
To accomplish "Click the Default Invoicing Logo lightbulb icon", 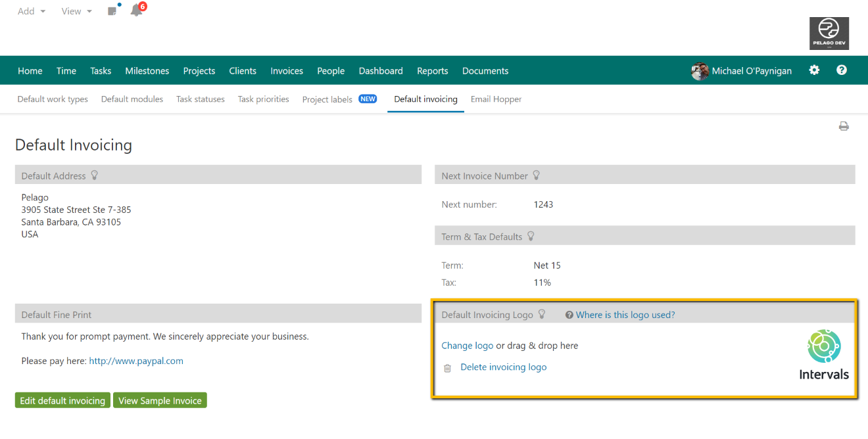I will [x=542, y=315].
